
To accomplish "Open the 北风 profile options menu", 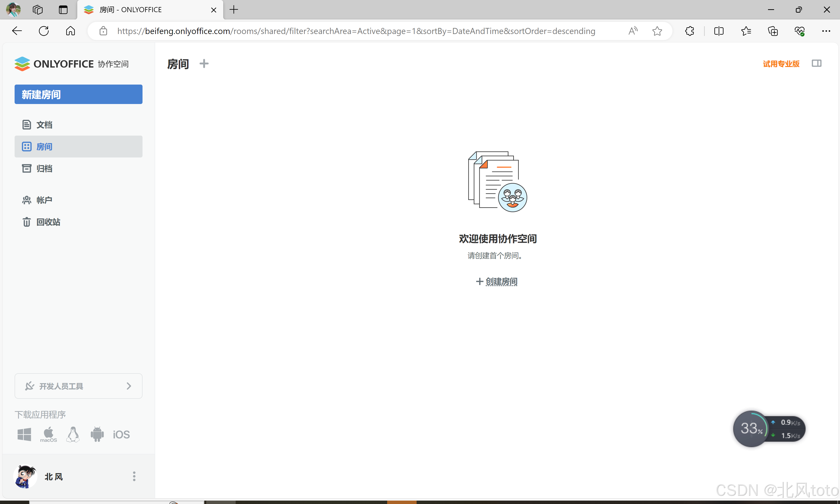I will tap(134, 476).
